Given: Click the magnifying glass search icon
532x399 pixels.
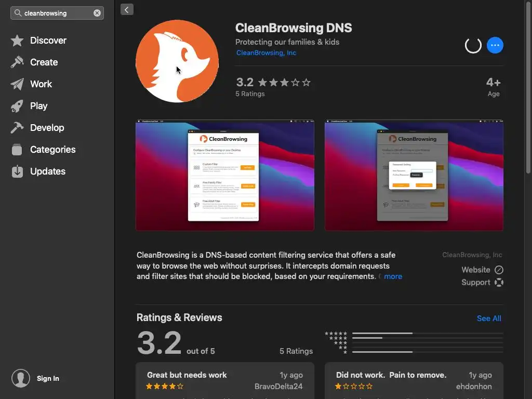Looking at the screenshot, I should click(x=18, y=13).
